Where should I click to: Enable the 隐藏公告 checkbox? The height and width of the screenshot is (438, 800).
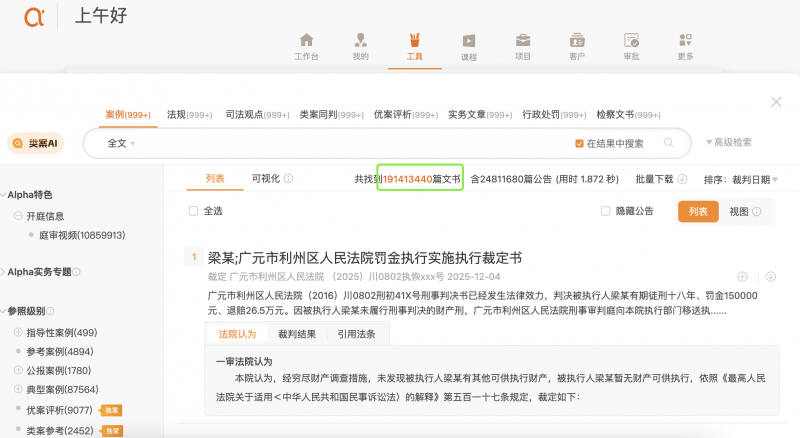tap(605, 211)
